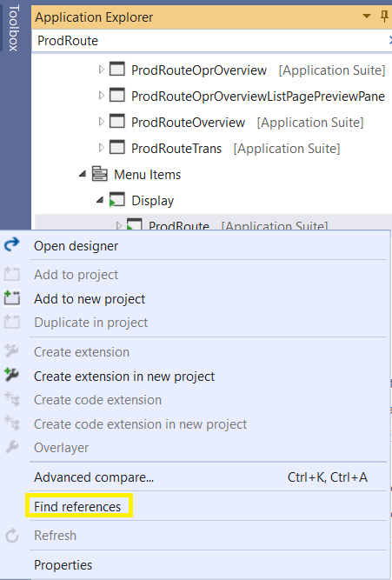Click the Display menu item icon
This screenshot has width=392, height=580.
(x=116, y=200)
